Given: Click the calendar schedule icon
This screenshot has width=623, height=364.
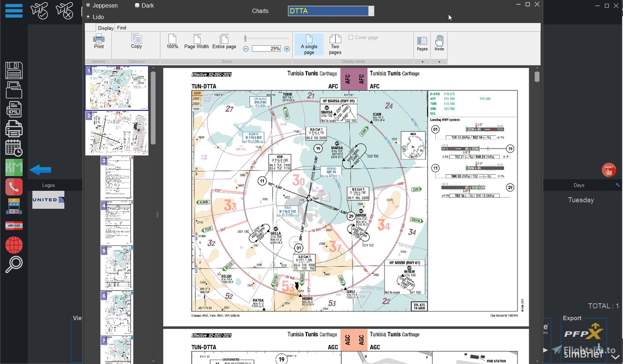Looking at the screenshot, I should click(14, 148).
